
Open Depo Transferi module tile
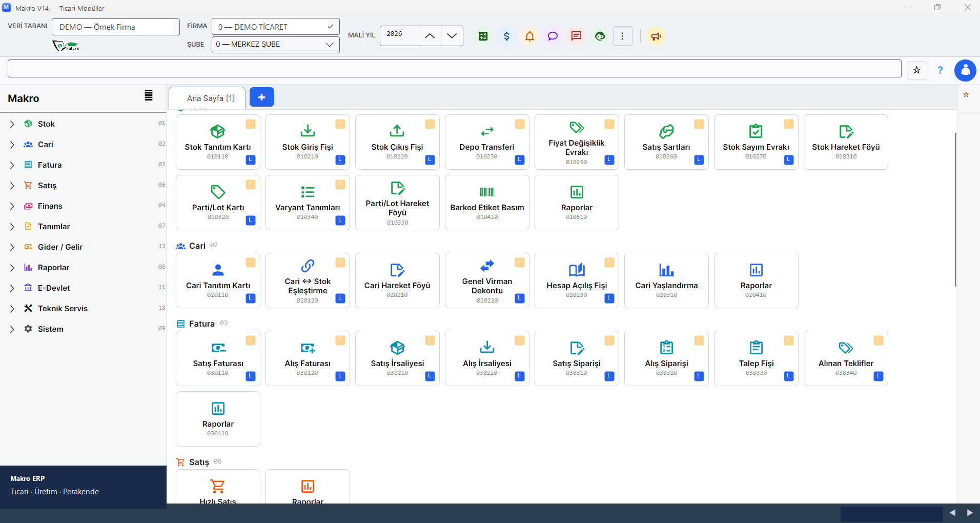click(487, 142)
